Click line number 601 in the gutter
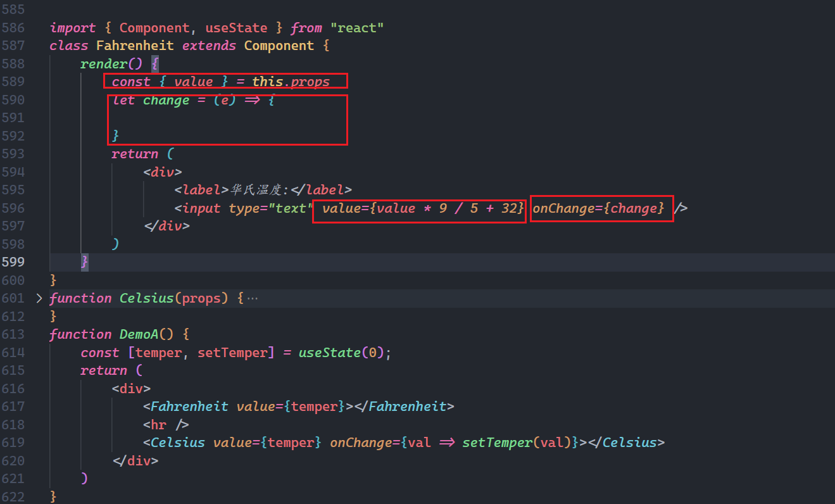835x504 pixels. point(14,298)
